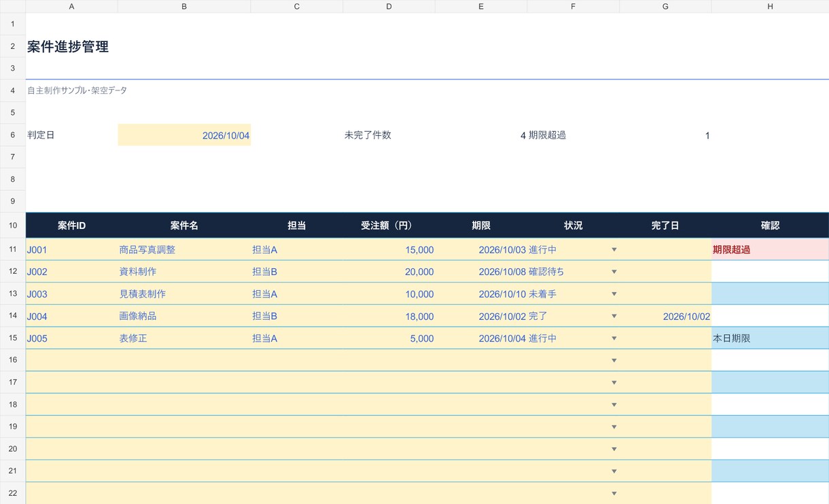This screenshot has height=504, width=829.
Task: Click the 自主制作サンプル・架空データ note
Action: coord(77,90)
